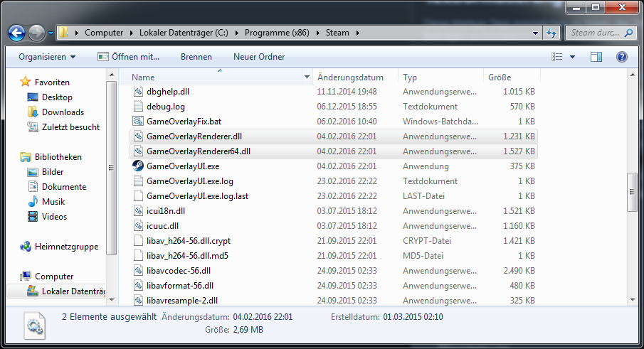The height and width of the screenshot is (349, 644).
Task: Select GameOverlayUI.exe.log.last file icon
Action: [x=138, y=196]
